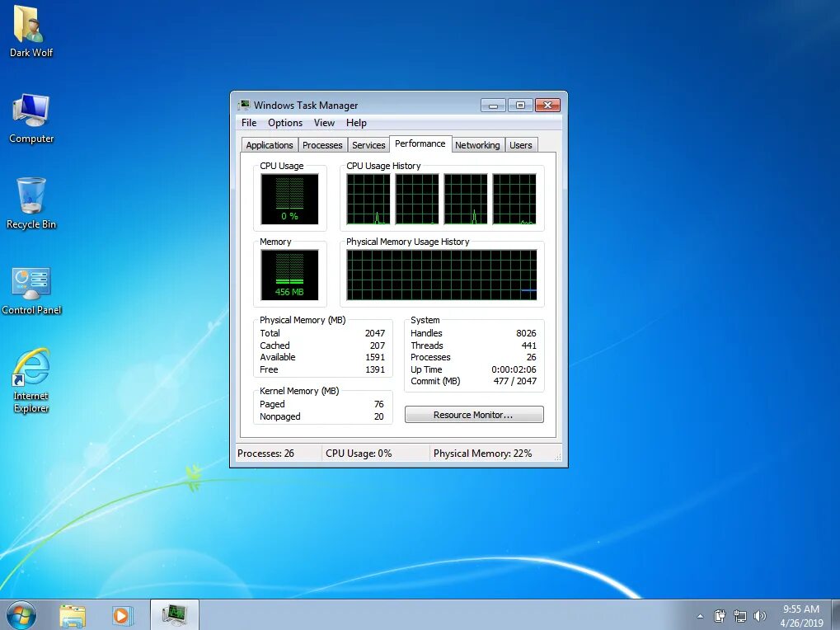
Task: Click the Commit value 477 / 2047
Action: pos(515,382)
